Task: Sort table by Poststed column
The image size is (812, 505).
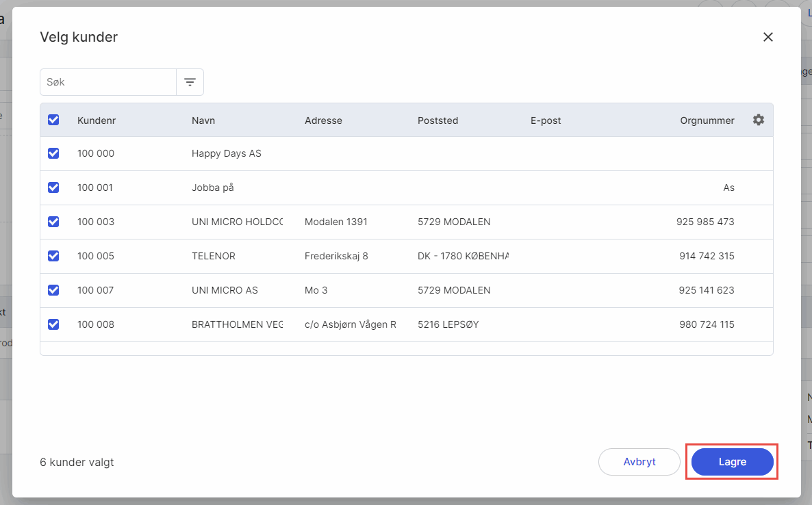Action: tap(437, 120)
